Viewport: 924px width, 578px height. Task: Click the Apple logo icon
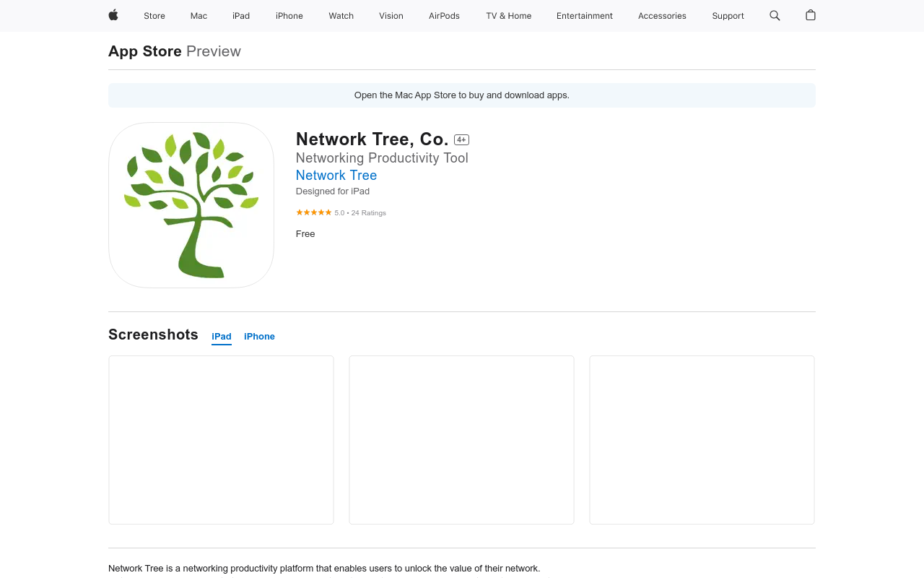click(x=113, y=15)
